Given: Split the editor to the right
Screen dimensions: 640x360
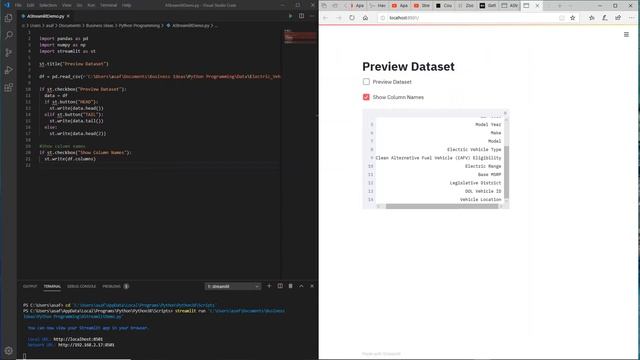Looking at the screenshot, I should (x=301, y=16).
